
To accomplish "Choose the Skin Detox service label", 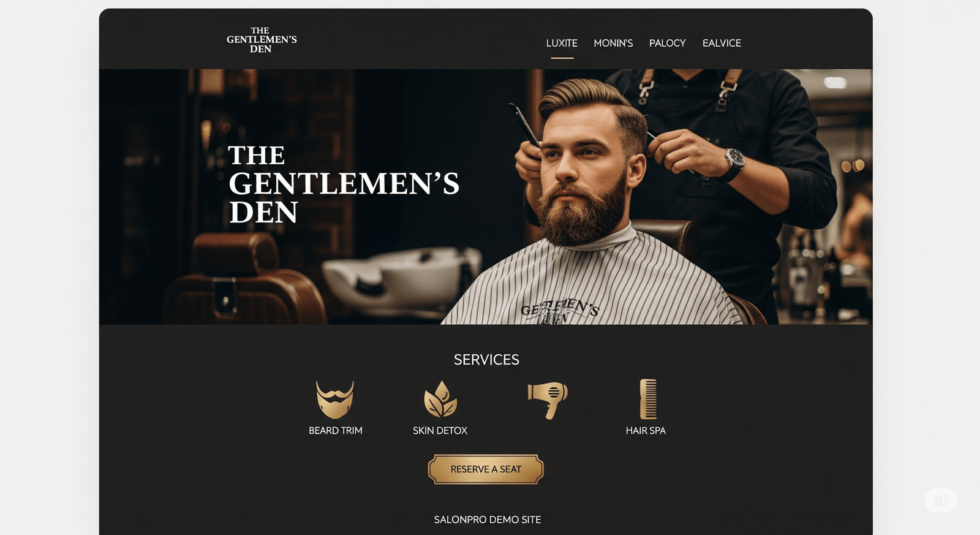I will click(440, 431).
